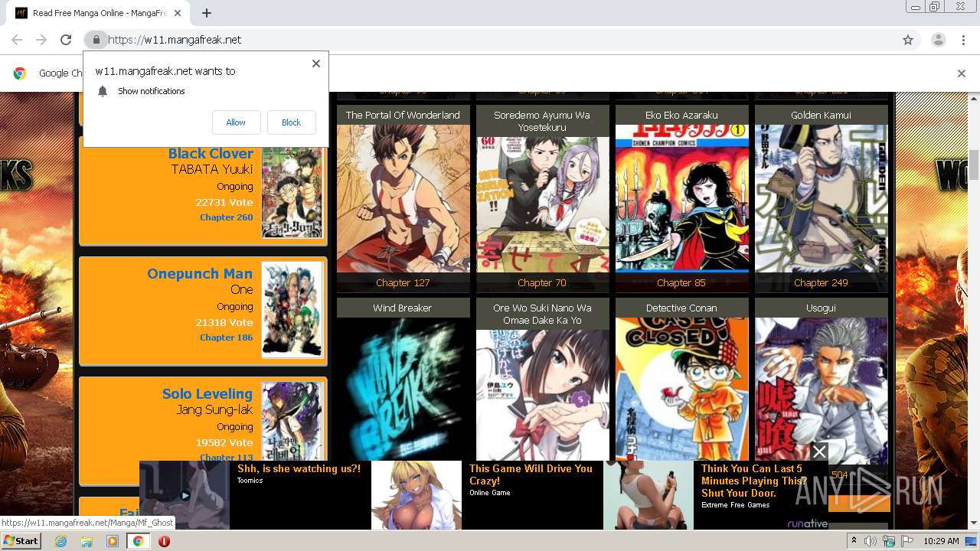Switch to Chrome taskbar icon
The width and height of the screenshot is (980, 551).
coord(139,541)
